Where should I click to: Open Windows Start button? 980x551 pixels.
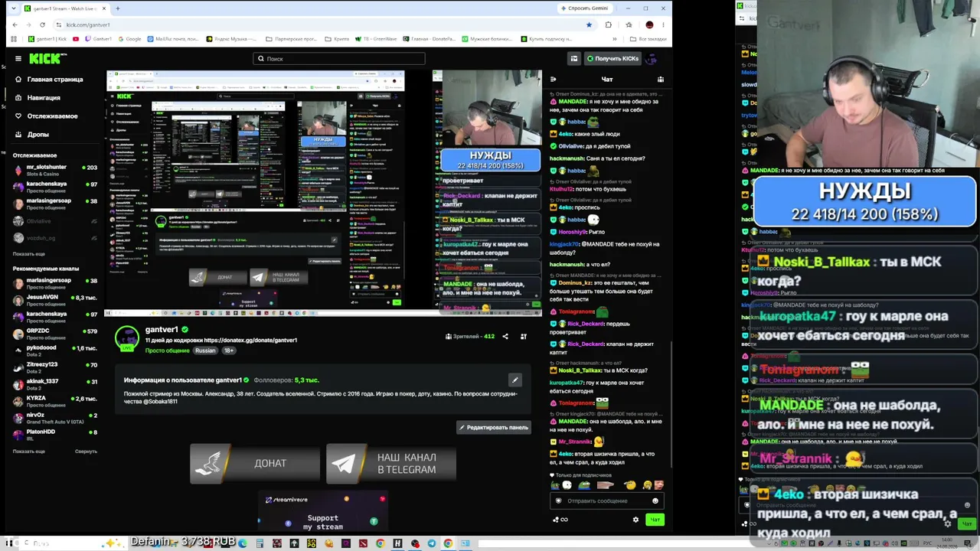coord(9,543)
